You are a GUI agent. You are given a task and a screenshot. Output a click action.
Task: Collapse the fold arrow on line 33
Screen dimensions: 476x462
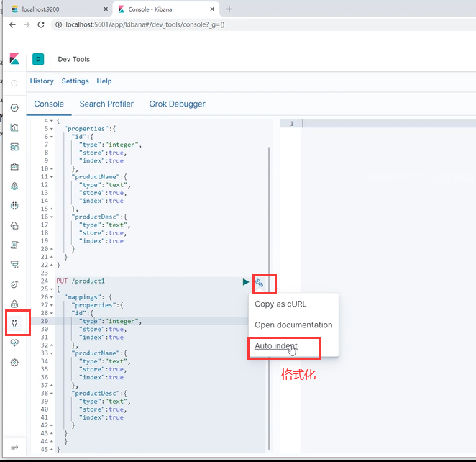coord(52,353)
